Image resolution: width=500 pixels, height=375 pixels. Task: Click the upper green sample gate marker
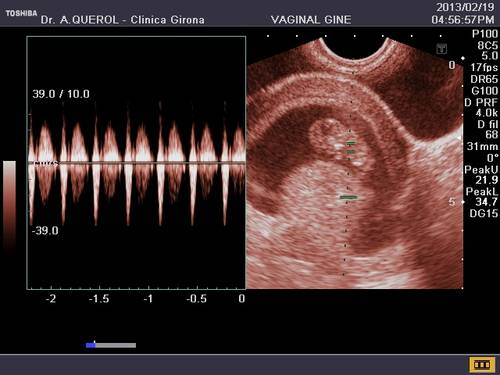pos(351,143)
